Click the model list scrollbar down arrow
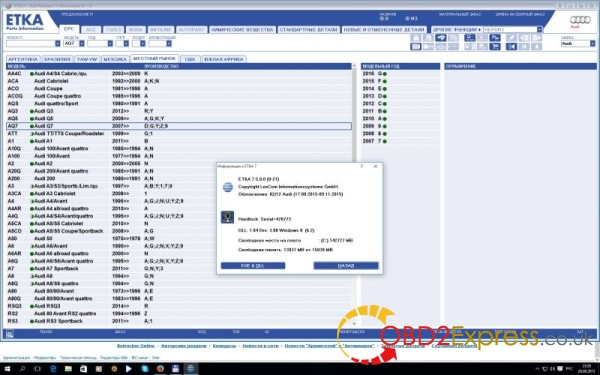The height and width of the screenshot is (375, 600). pos(354,324)
